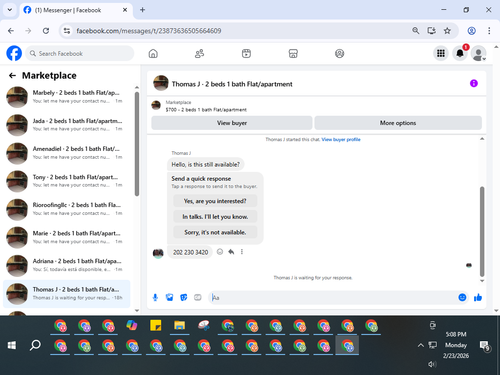This screenshot has width=500, height=375.
Task: Open File Explorer from the taskbar
Action: pyautogui.click(x=179, y=325)
